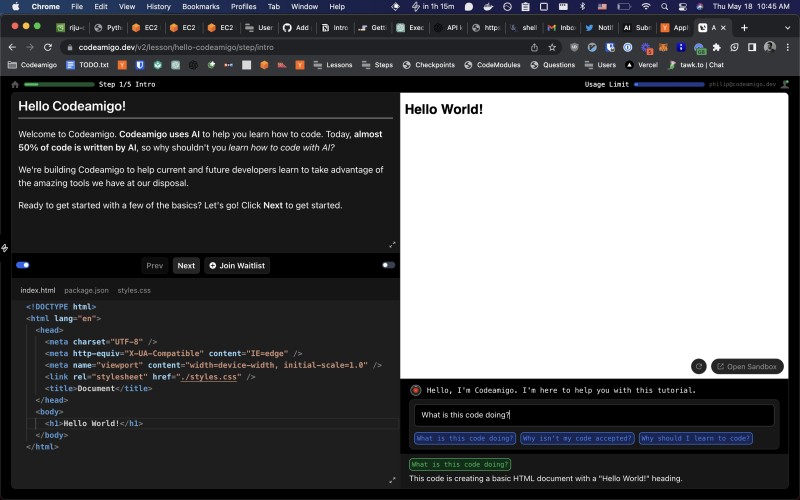The width and height of the screenshot is (800, 500).
Task: Open a new Chrome tab
Action: coord(744,28)
